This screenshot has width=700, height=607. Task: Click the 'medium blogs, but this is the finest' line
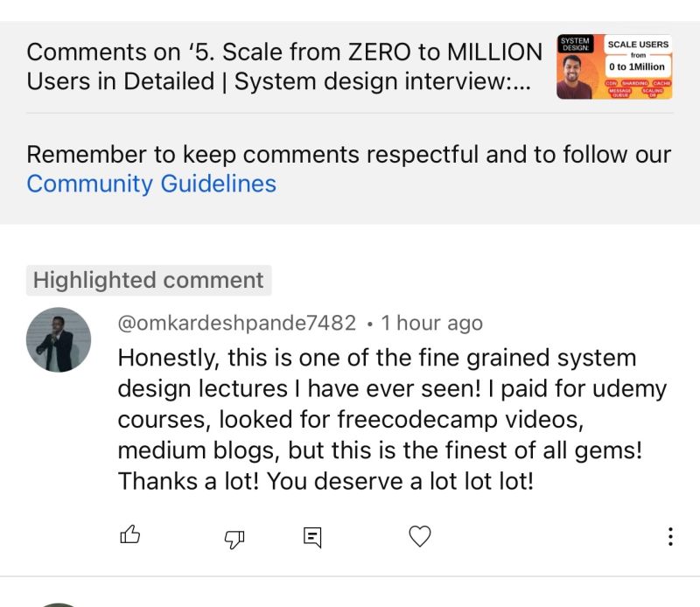click(x=380, y=450)
